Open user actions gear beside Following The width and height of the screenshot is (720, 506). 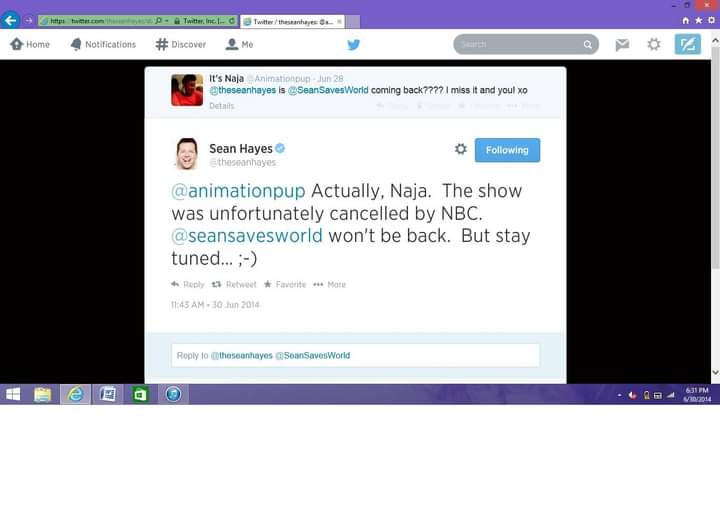[x=461, y=149]
